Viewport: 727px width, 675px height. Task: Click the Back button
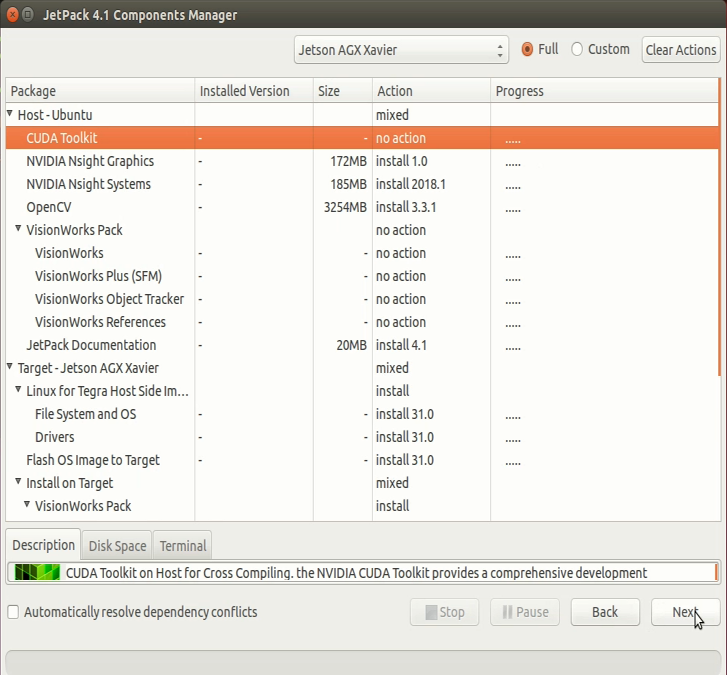pos(604,612)
